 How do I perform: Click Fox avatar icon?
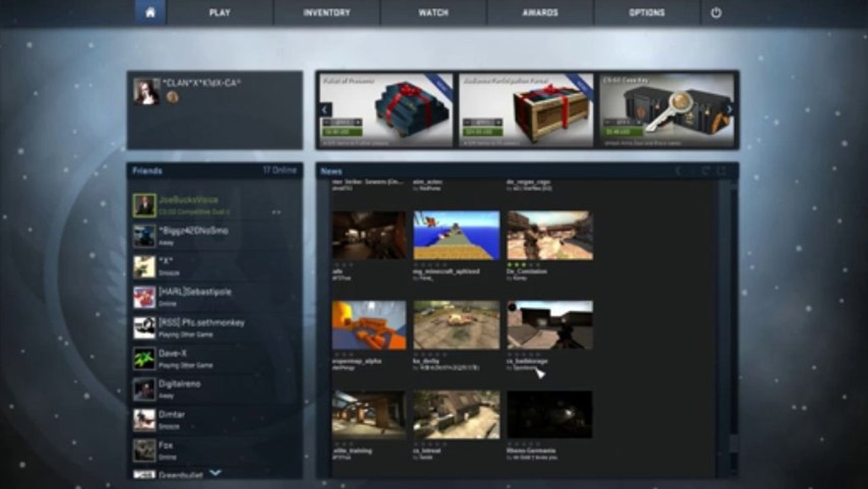pyautogui.click(x=144, y=450)
